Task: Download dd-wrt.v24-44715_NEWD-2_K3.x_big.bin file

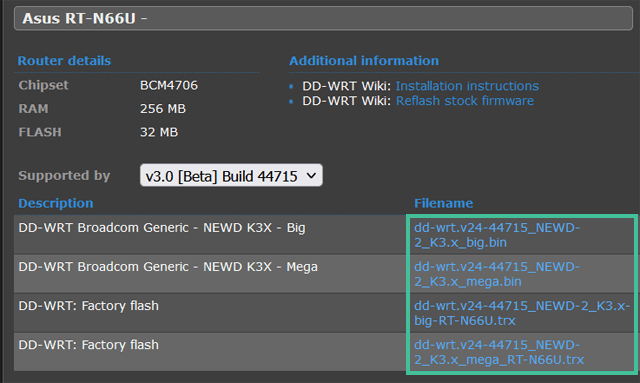Action: click(497, 235)
